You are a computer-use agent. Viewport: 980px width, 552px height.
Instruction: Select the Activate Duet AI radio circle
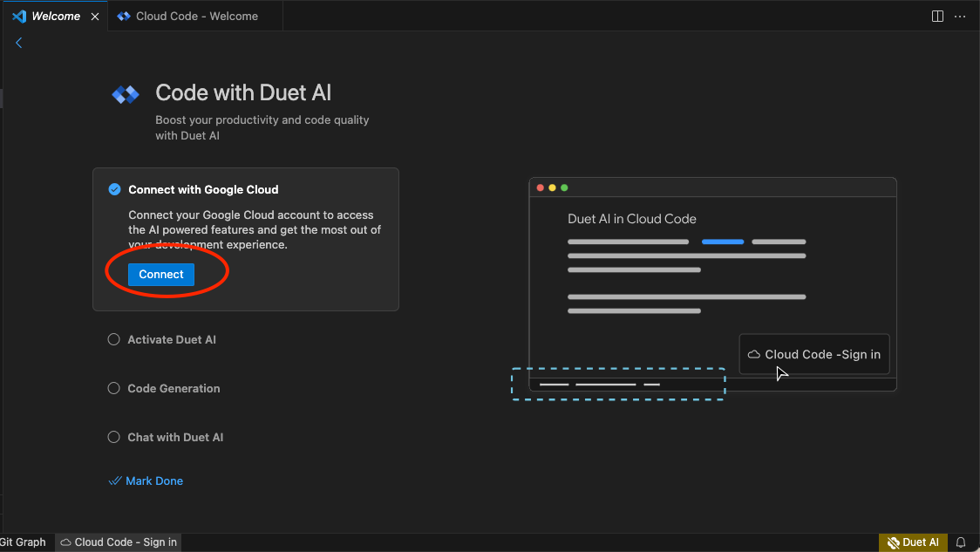point(113,339)
